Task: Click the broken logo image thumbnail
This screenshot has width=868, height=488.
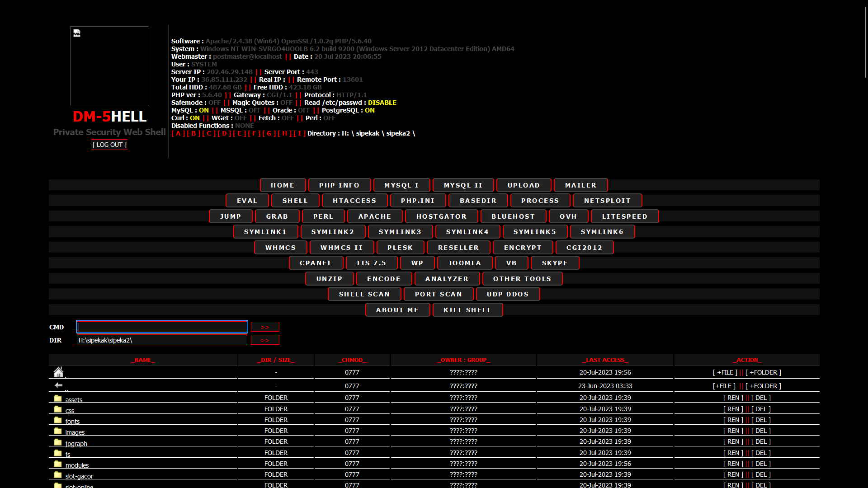Action: coord(109,66)
